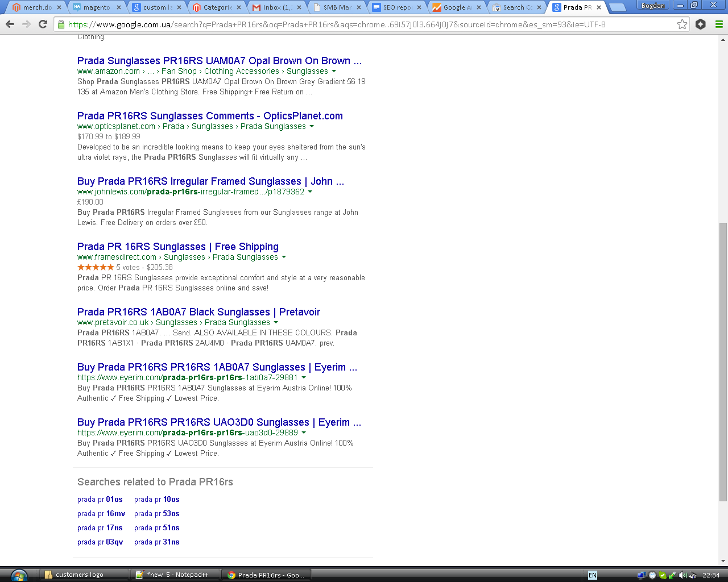Click the taskbar clock showing 22:34
Screen dimensions: 728x582
(711, 575)
